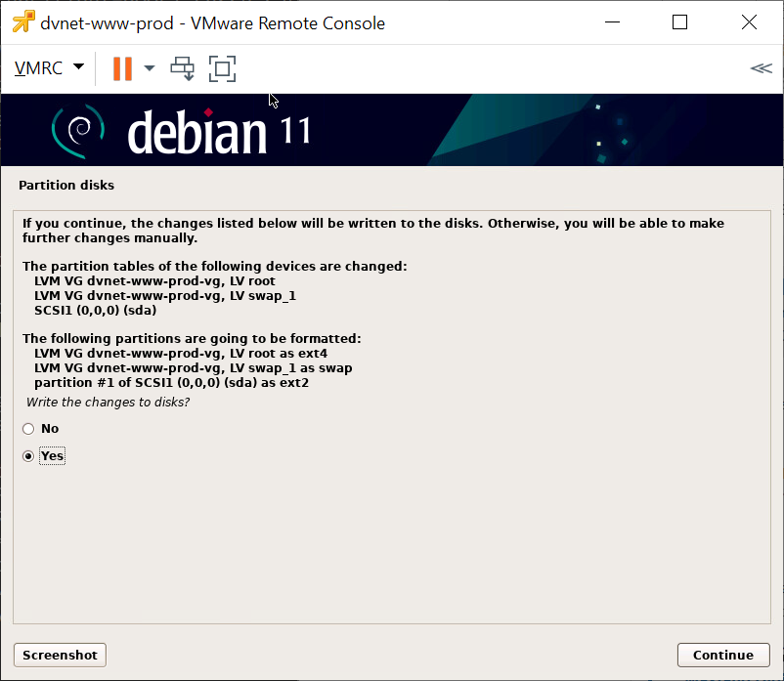
Task: Open the power options arrow beside Pause
Action: (x=150, y=68)
